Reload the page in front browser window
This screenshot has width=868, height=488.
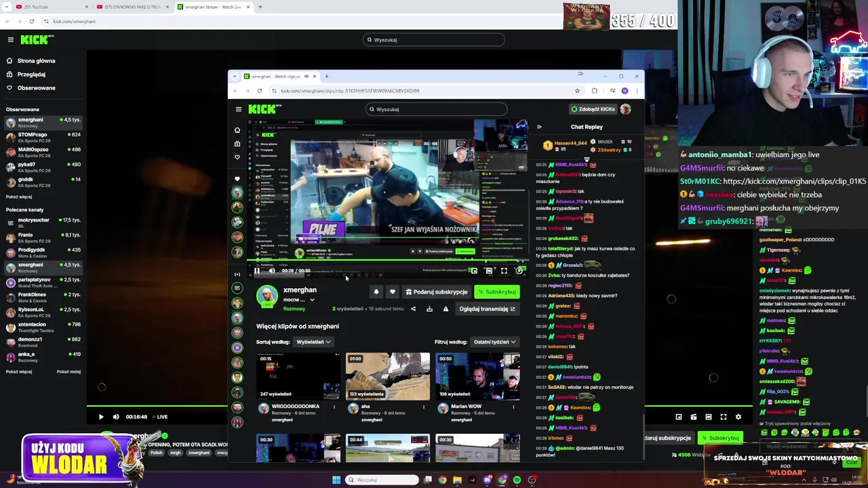259,91
